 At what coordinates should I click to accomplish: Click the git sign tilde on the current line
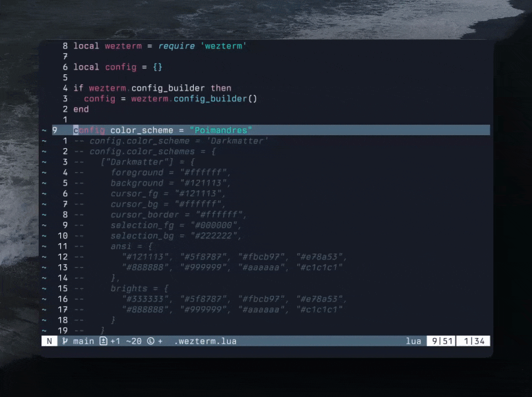click(44, 130)
